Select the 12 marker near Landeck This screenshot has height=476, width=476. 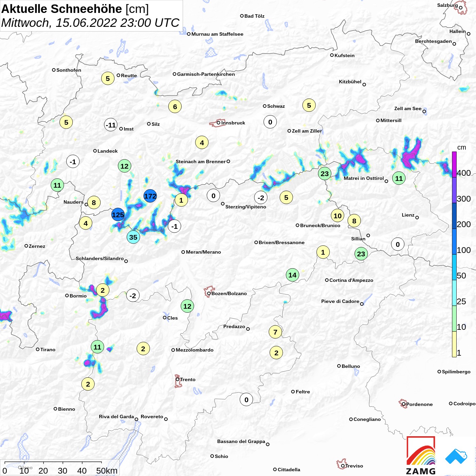124,166
